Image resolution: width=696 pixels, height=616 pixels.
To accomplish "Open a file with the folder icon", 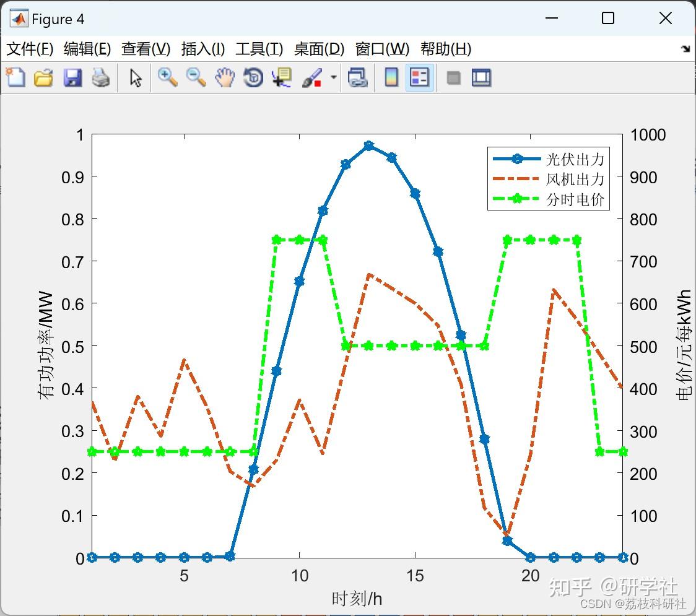I will click(x=43, y=77).
